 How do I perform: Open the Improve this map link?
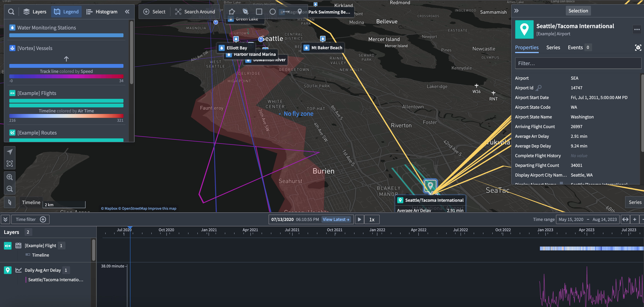162,209
